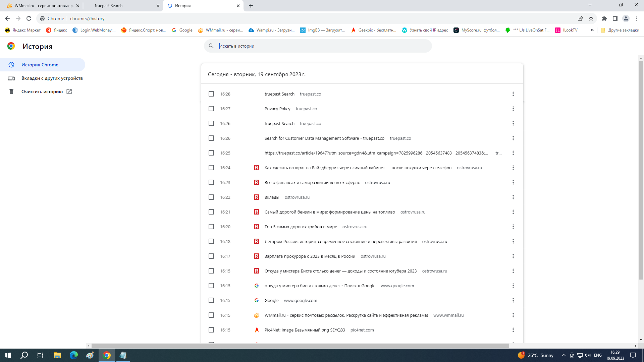
Task: Click the share page icon
Action: [x=580, y=18]
